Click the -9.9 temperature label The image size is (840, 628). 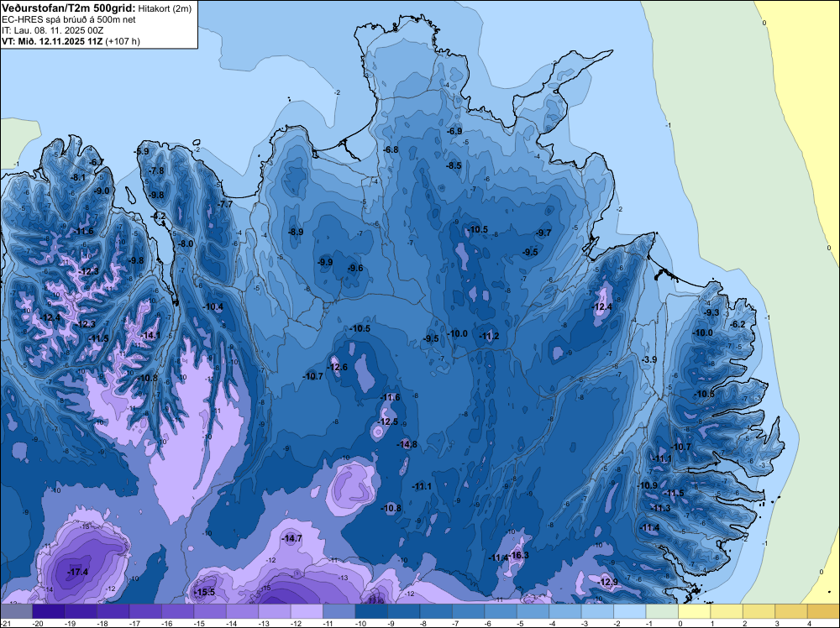(325, 262)
